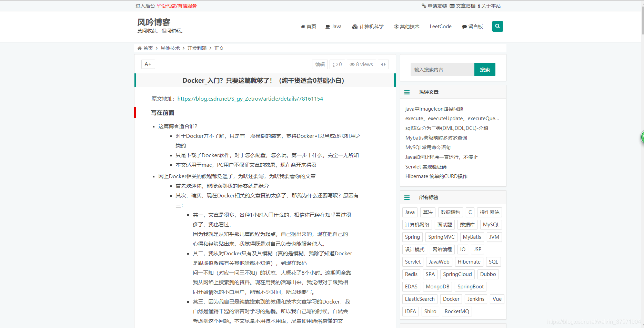This screenshot has height=328, width=644.
Task: Open 首页 in the main navigation
Action: [309, 27]
